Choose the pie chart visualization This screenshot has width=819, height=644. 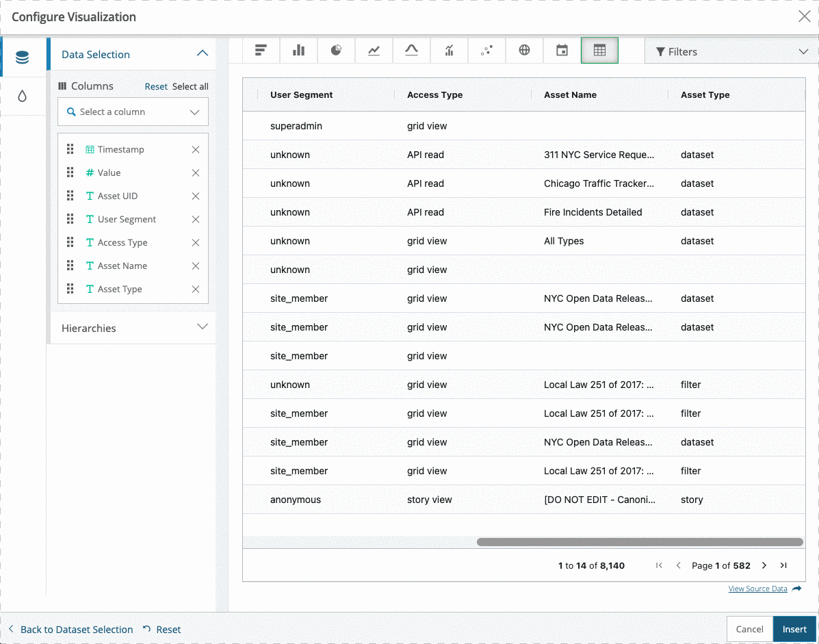coord(336,50)
